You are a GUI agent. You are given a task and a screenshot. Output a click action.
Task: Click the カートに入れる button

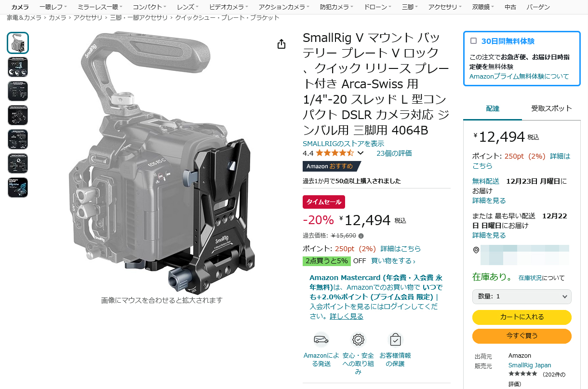522,317
